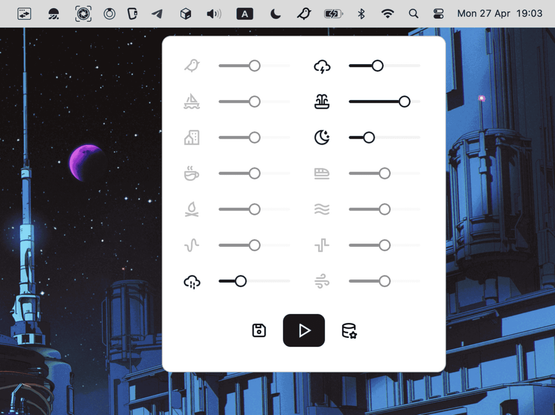Toggle the campfire sound icon
The width and height of the screenshot is (555, 415).
pyautogui.click(x=192, y=209)
